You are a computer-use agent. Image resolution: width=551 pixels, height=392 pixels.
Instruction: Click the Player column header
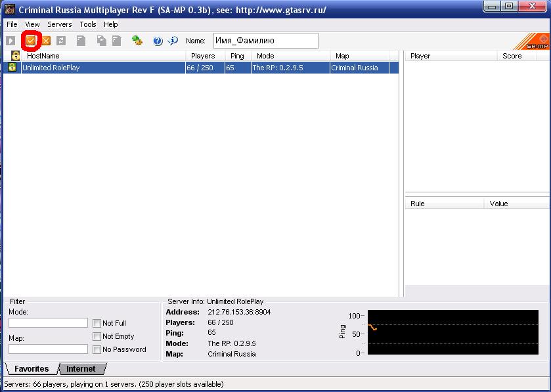click(x=451, y=56)
